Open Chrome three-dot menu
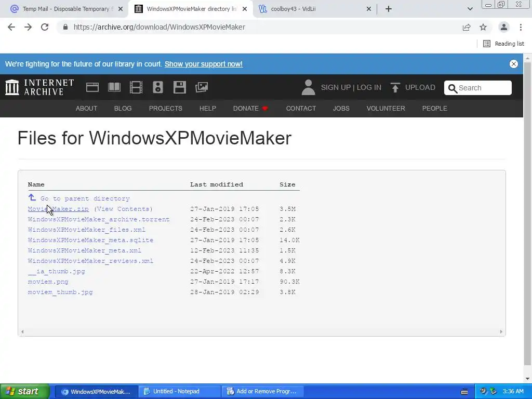Screen dimensions: 532x399 pyautogui.click(x=521, y=27)
